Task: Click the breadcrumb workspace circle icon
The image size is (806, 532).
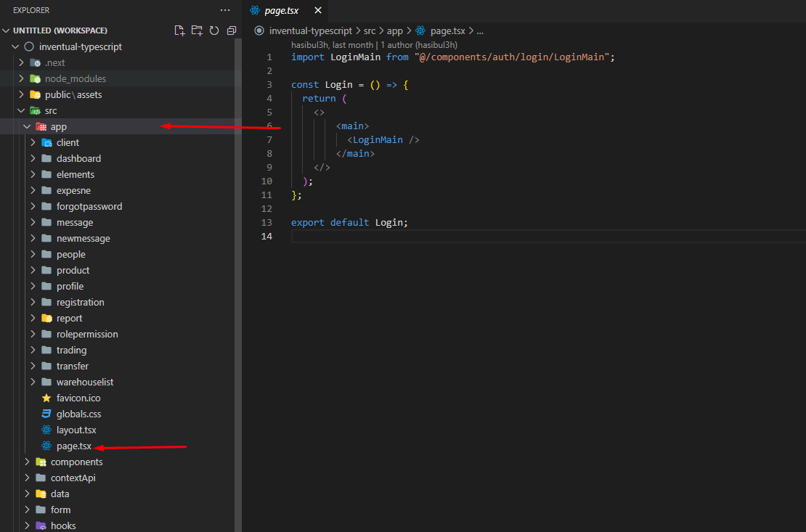Action: click(x=259, y=30)
